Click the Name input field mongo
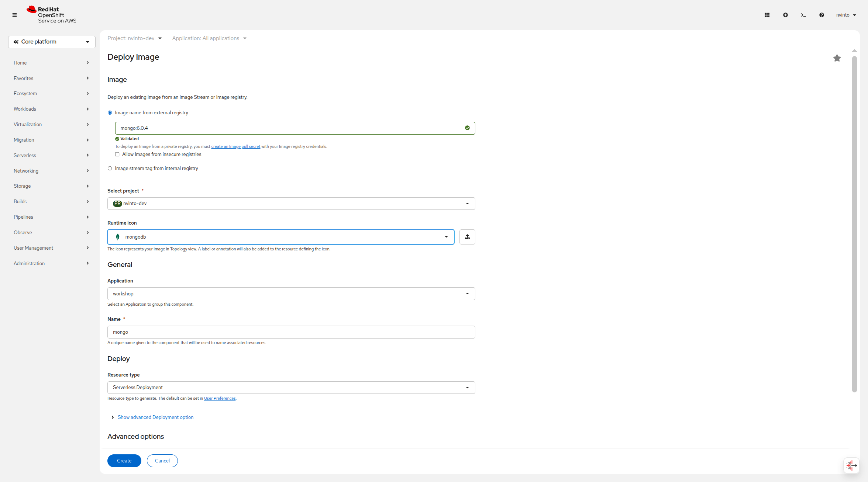Viewport: 868px width, 482px height. tap(291, 332)
